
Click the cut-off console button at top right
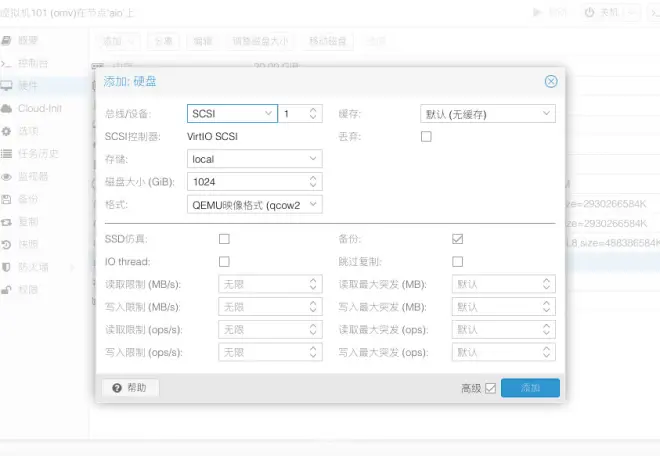click(x=654, y=13)
